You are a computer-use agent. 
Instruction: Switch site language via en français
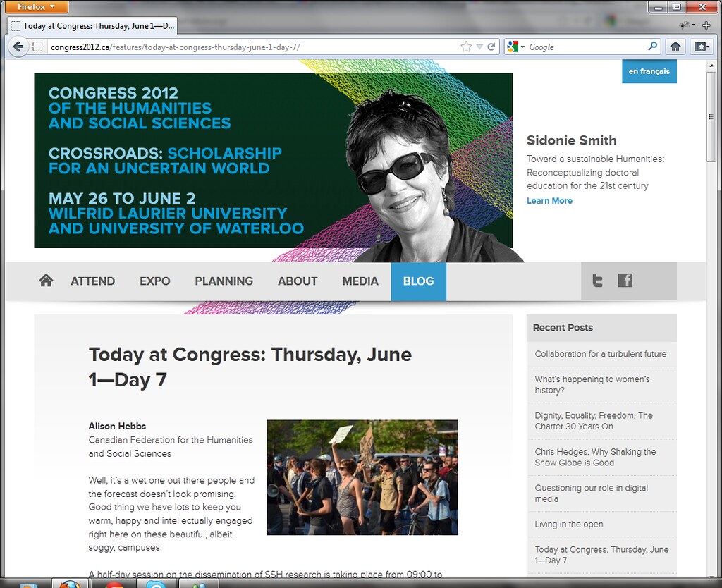click(x=649, y=71)
